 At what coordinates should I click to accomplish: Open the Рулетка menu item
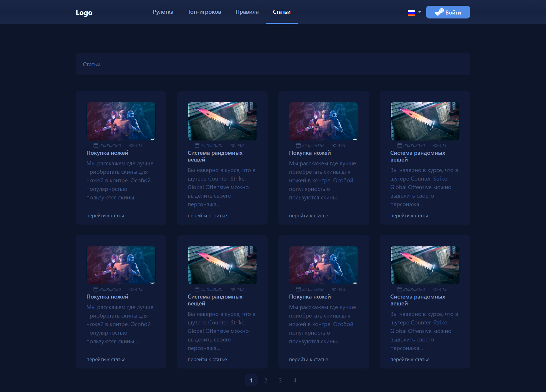coord(163,12)
